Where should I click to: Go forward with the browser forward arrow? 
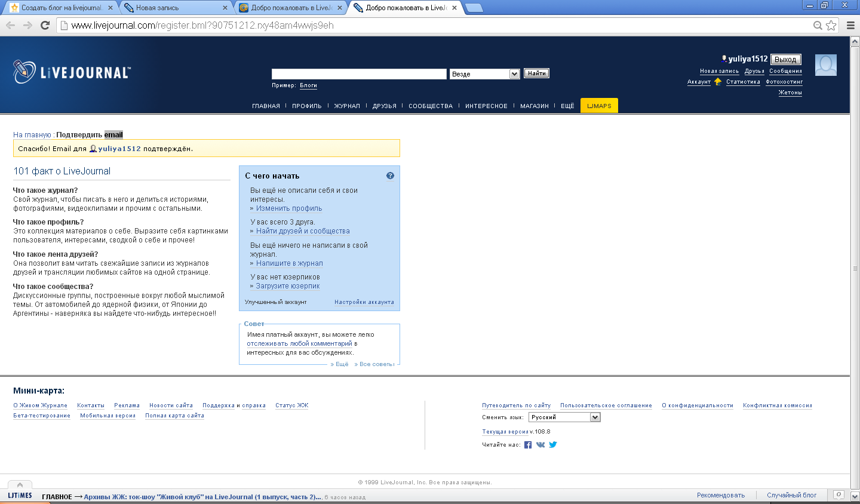(x=27, y=25)
